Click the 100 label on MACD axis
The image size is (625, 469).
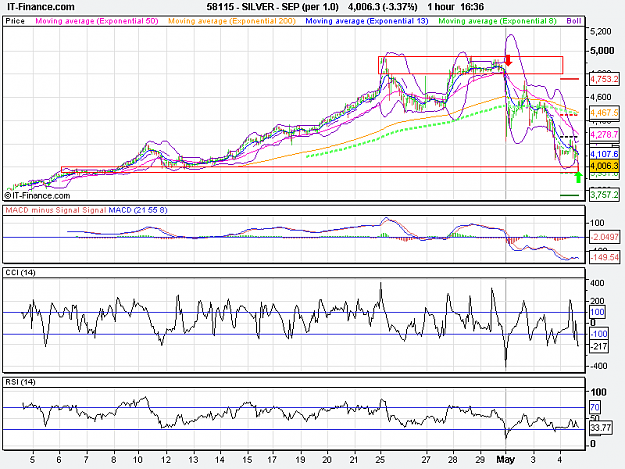click(597, 223)
